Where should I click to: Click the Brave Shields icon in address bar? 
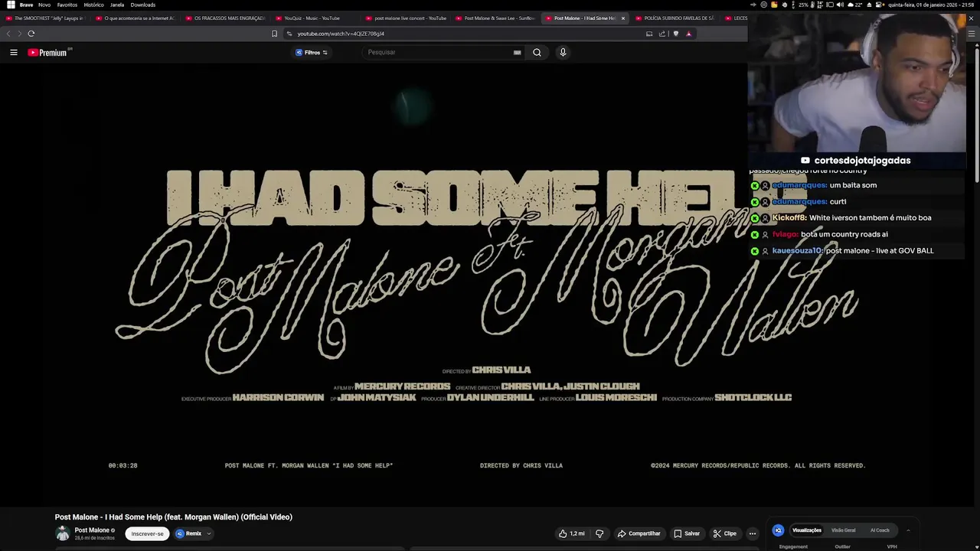click(x=676, y=33)
